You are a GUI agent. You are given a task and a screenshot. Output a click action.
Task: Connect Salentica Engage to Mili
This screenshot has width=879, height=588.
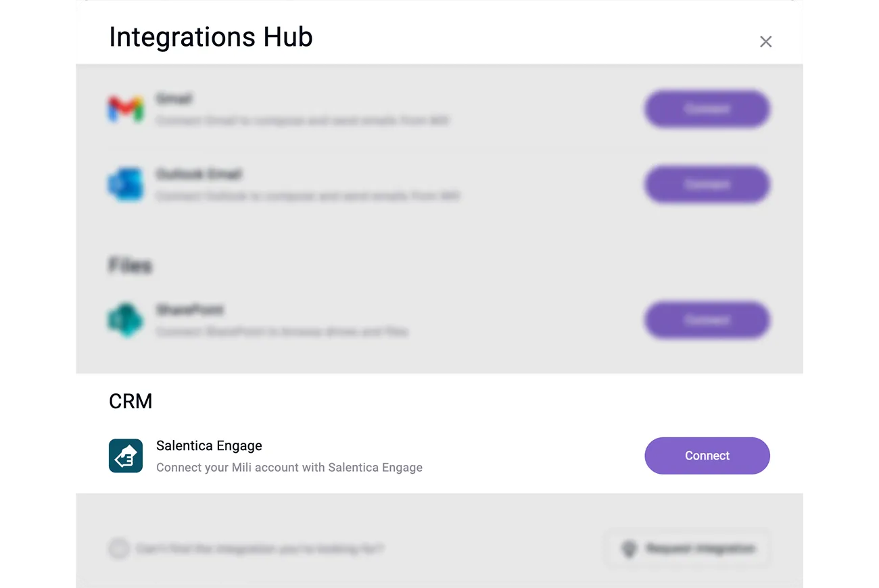(x=707, y=456)
